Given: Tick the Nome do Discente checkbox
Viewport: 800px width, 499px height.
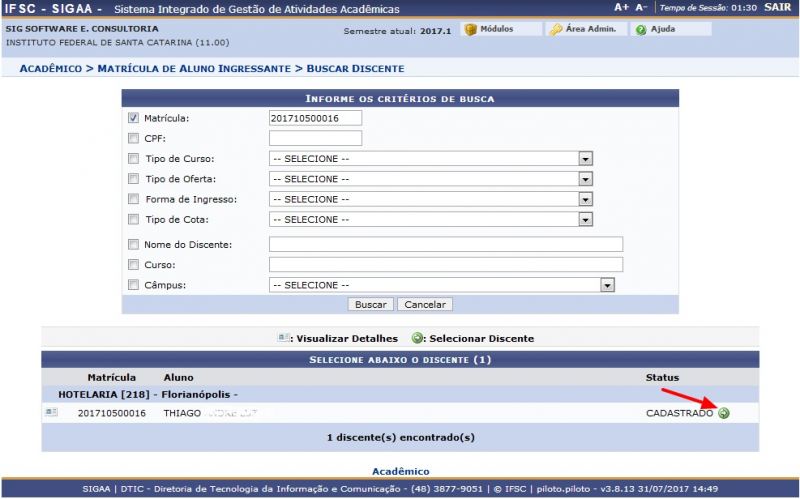Looking at the screenshot, I should [x=134, y=244].
